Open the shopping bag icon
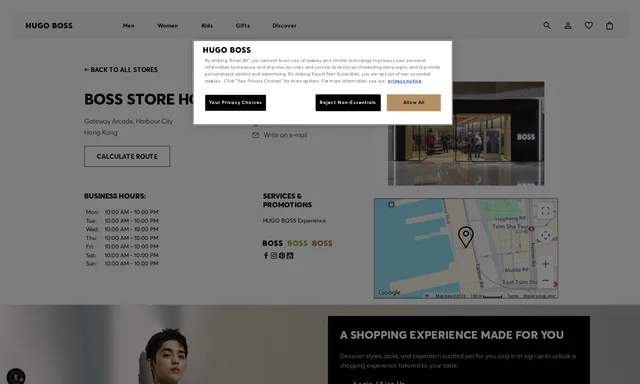Image resolution: width=640 pixels, height=384 pixels. coord(609,25)
